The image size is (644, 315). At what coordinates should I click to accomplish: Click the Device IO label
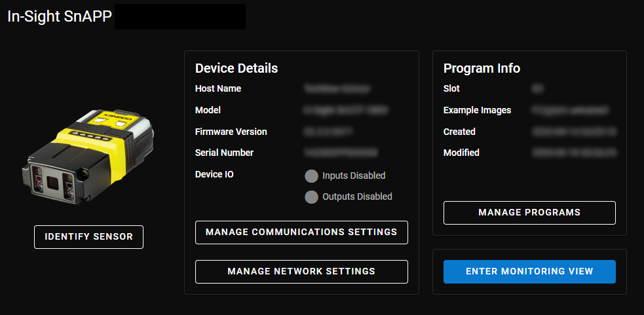(x=214, y=174)
